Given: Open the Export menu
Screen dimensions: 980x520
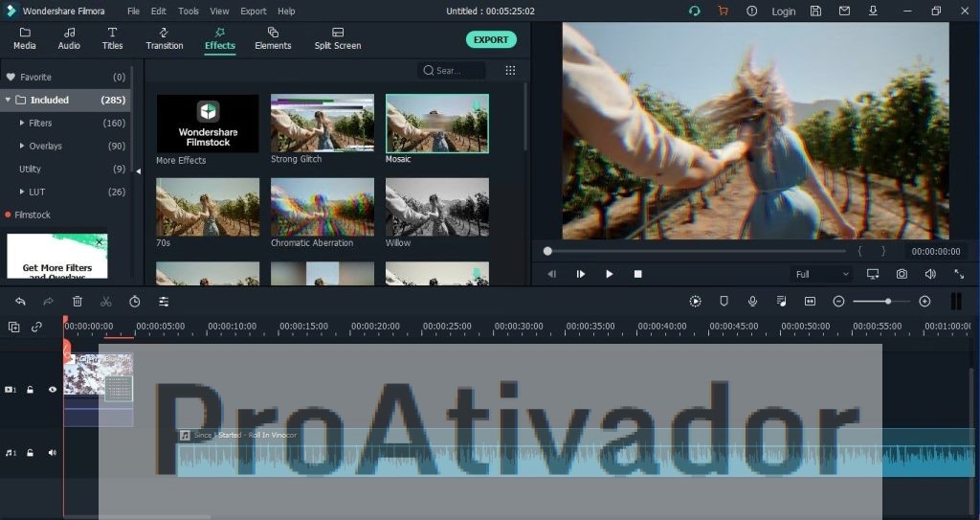Looking at the screenshot, I should [x=253, y=11].
